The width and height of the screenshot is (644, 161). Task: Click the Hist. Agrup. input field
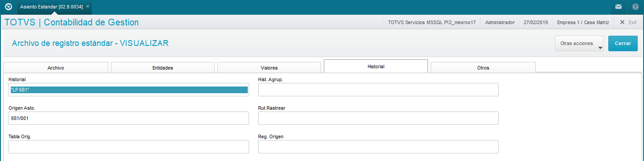tap(378, 90)
